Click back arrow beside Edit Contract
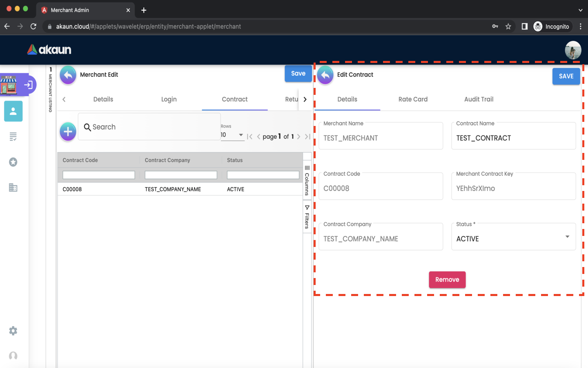Screen dimensions: 588x368 pos(325,75)
